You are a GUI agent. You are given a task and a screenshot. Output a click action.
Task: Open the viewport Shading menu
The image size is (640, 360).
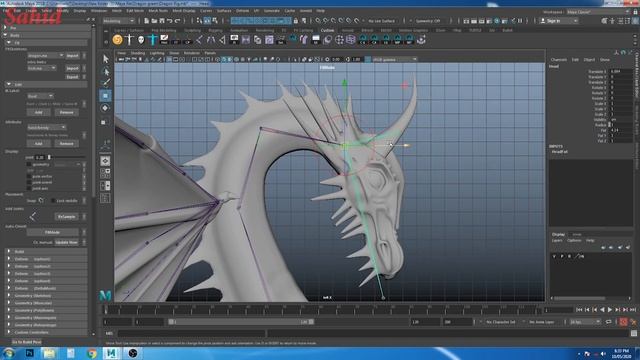click(x=138, y=53)
